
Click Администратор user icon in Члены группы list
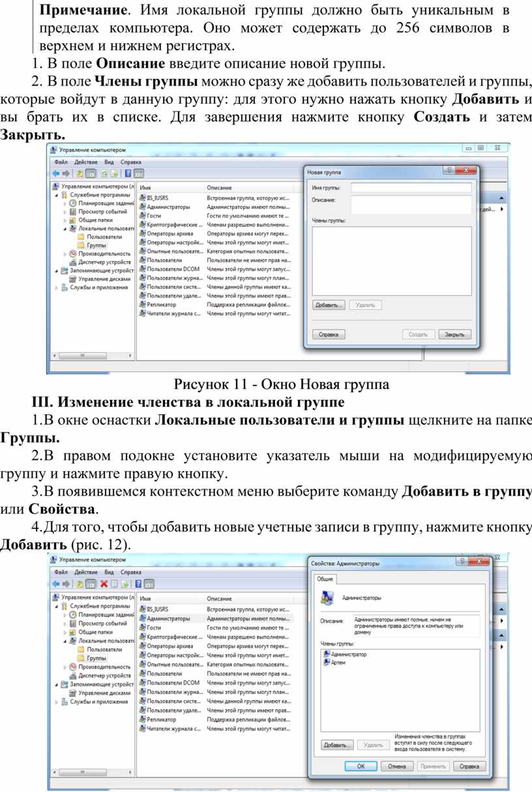(327, 654)
